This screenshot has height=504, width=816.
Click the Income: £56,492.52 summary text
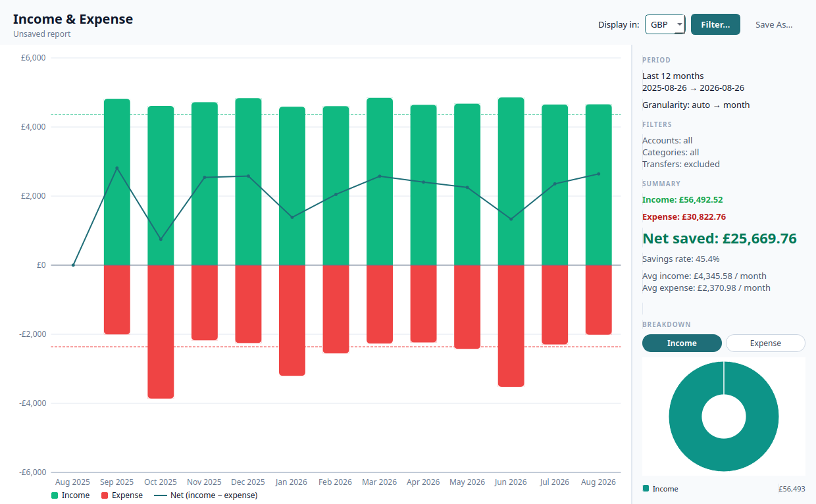pos(682,199)
